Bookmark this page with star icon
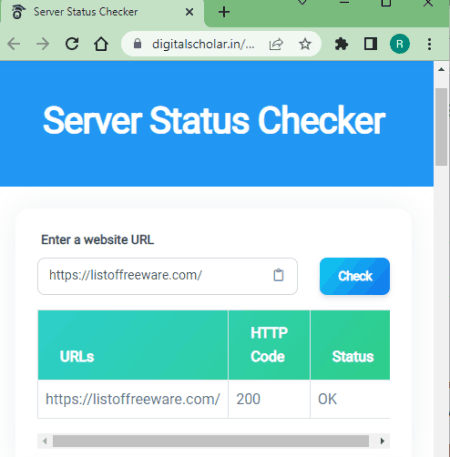 pos(305,44)
